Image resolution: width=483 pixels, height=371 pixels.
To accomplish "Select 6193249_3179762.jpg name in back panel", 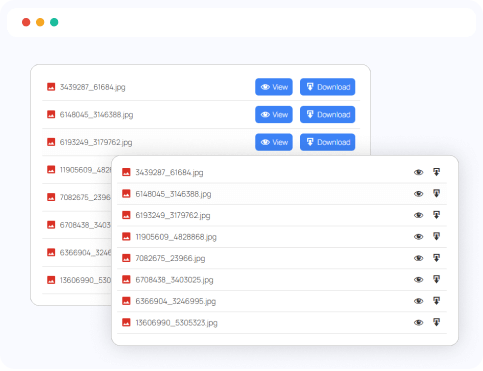I will tap(96, 143).
